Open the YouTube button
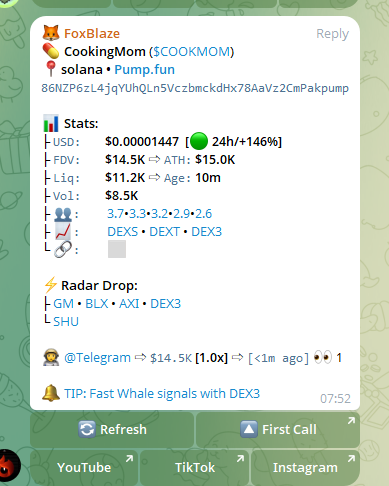Screen dimensions: 389x486 [x=84, y=468]
